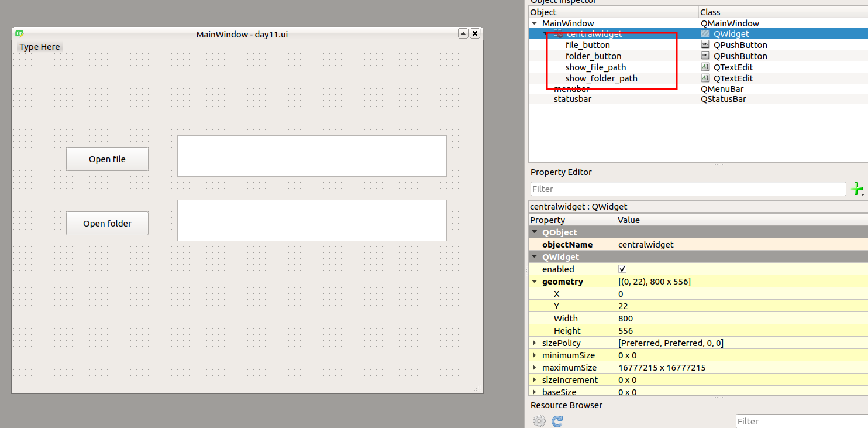The image size is (868, 428).
Task: Collapse the geometry property group
Action: coord(535,282)
